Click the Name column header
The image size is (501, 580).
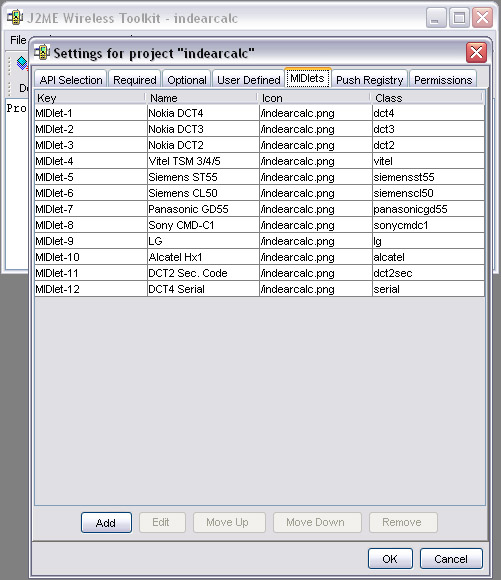click(202, 98)
